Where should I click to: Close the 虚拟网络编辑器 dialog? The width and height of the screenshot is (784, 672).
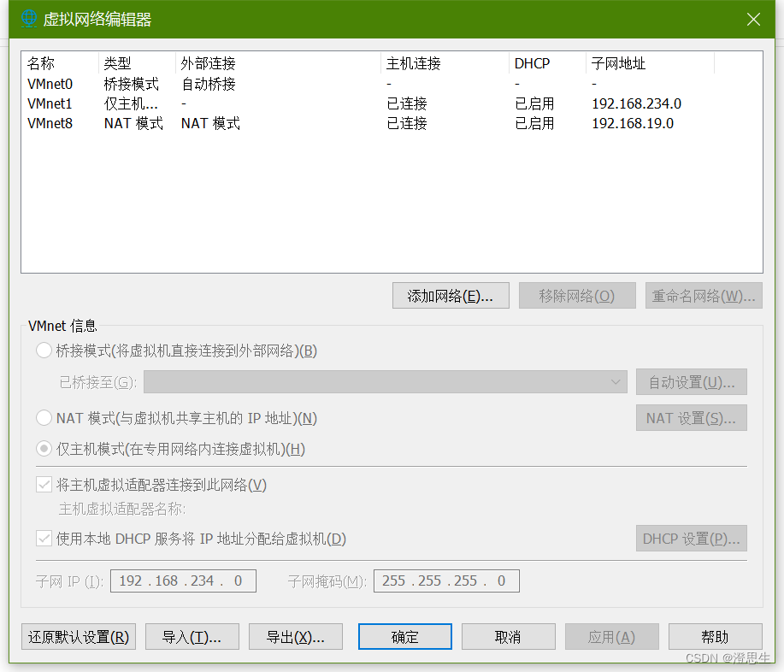coord(753,20)
